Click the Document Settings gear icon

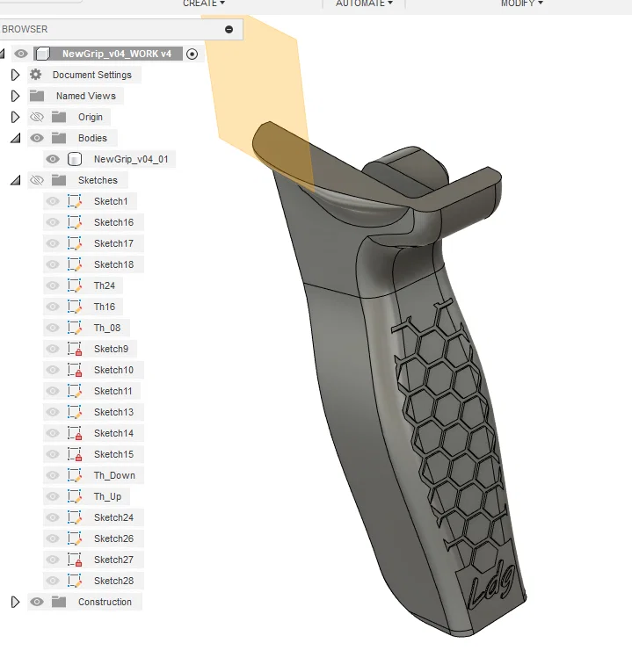pos(35,75)
